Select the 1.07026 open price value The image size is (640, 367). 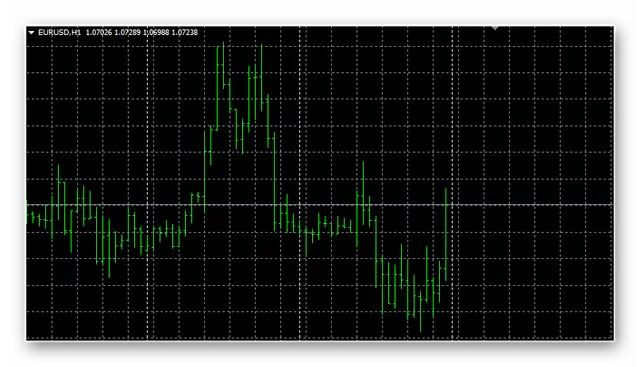click(x=98, y=32)
